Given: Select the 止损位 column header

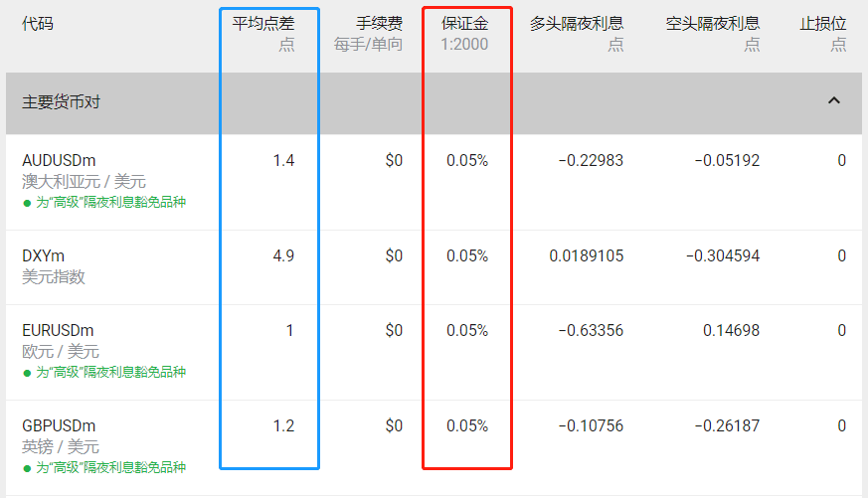Looking at the screenshot, I should click(x=823, y=24).
